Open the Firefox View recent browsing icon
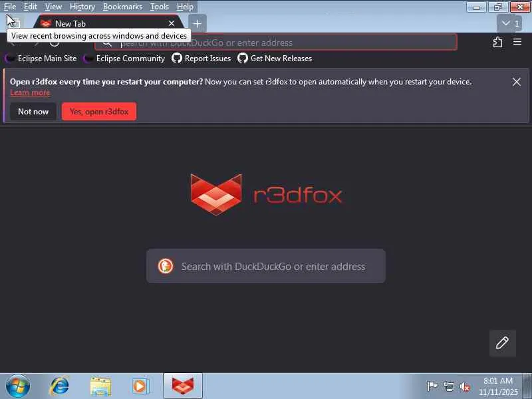 point(15,23)
